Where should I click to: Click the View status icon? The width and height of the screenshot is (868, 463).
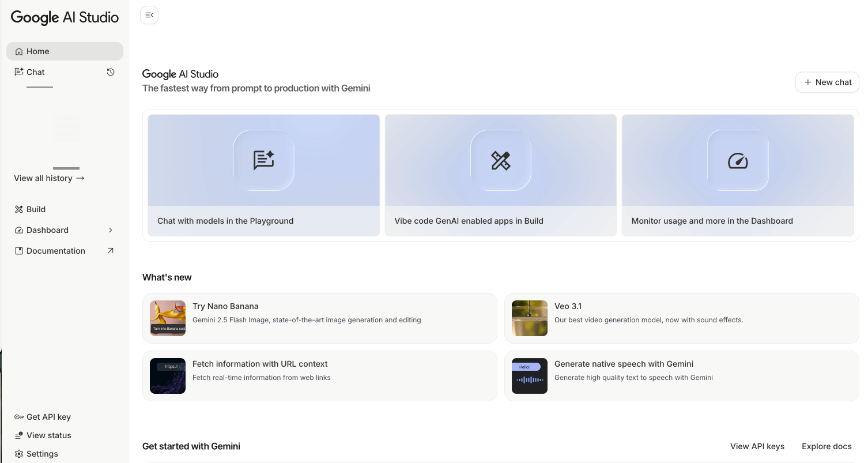tap(19, 435)
